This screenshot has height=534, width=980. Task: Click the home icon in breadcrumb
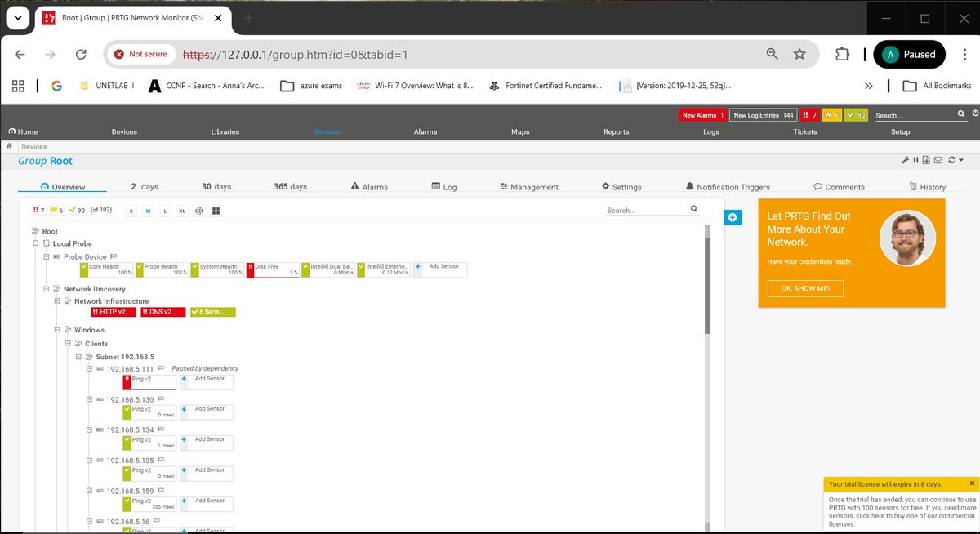8,146
